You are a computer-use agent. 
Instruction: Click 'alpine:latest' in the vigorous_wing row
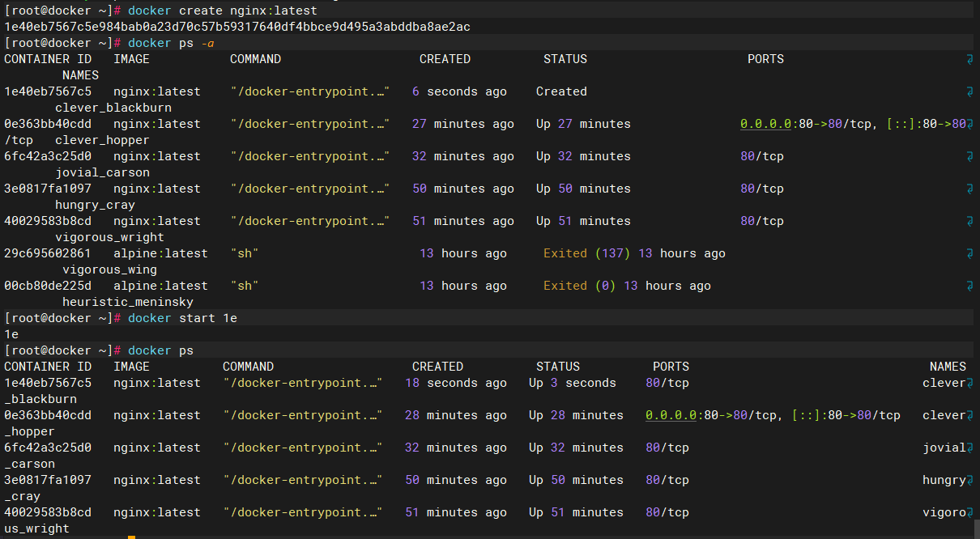(160, 253)
